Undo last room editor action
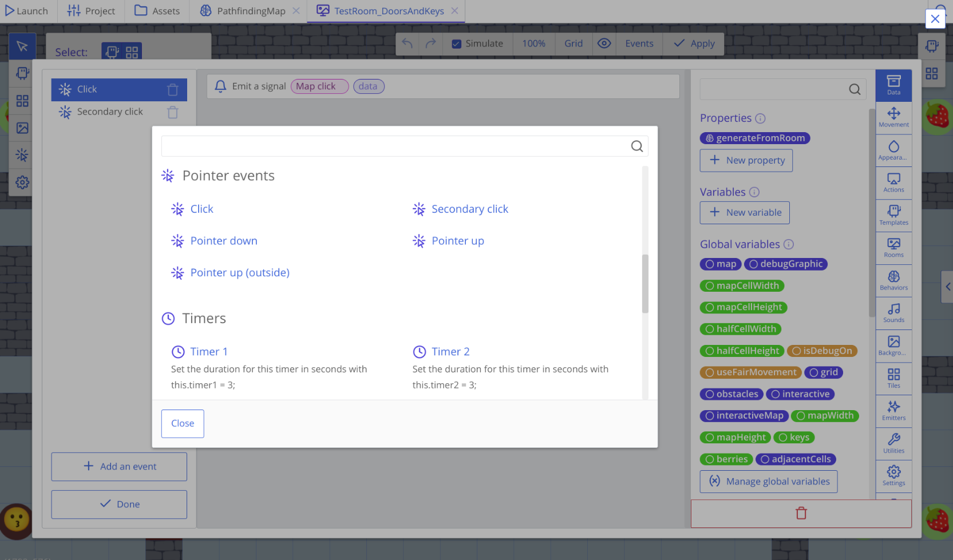 tap(407, 43)
